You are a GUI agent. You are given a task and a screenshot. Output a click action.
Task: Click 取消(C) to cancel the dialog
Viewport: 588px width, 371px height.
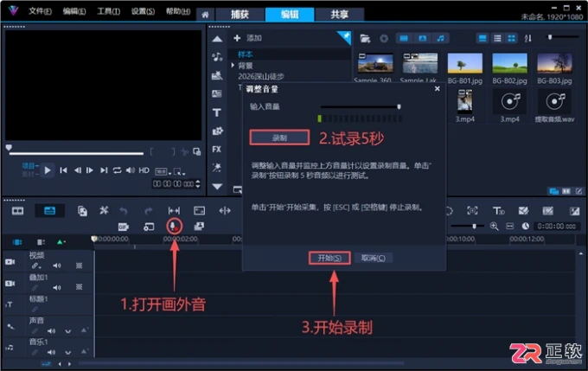point(374,258)
